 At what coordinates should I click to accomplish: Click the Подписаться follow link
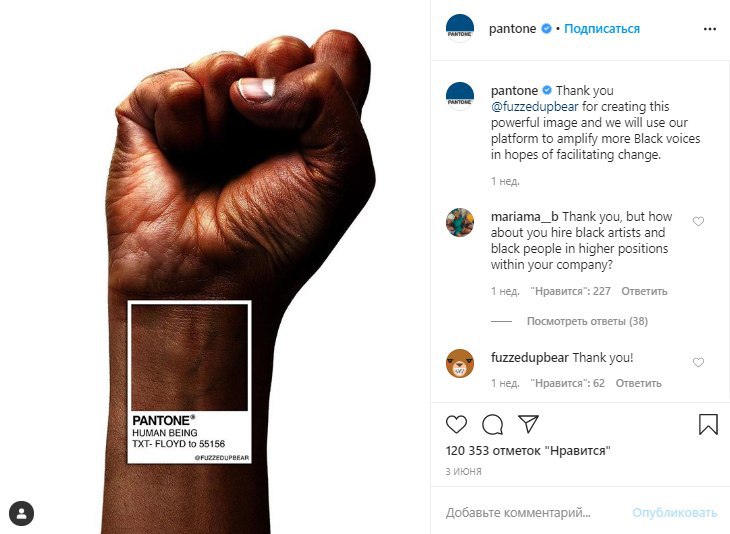(x=602, y=29)
